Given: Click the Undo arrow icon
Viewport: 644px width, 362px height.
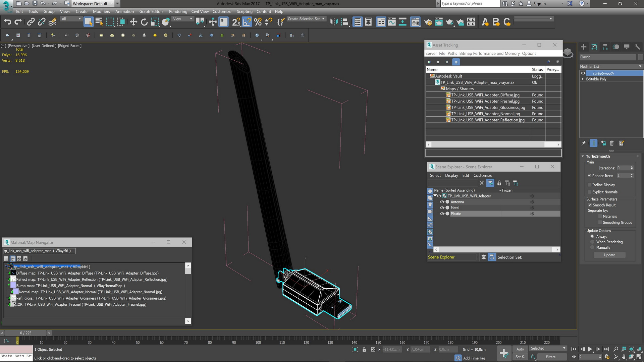Looking at the screenshot, I should 7,22.
